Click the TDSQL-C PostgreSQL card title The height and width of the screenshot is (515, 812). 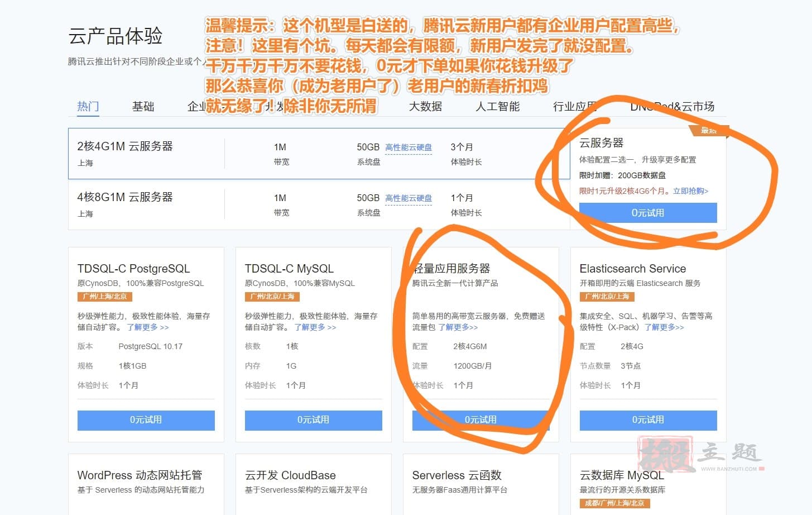point(133,269)
